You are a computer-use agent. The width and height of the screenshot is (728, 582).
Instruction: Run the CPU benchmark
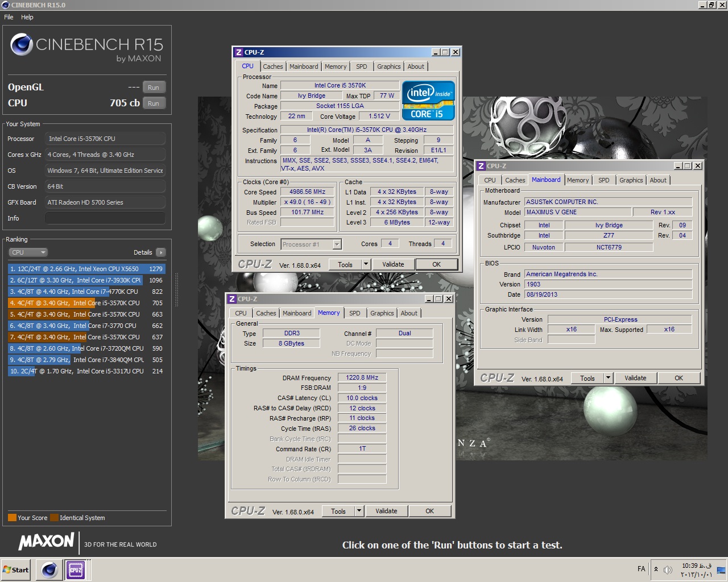(154, 103)
